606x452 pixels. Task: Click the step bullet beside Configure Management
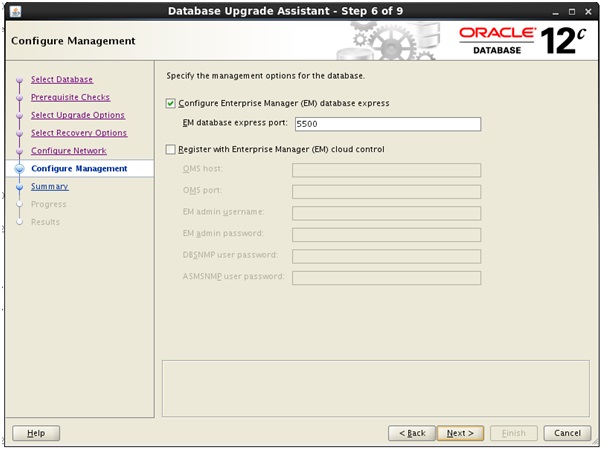19,169
